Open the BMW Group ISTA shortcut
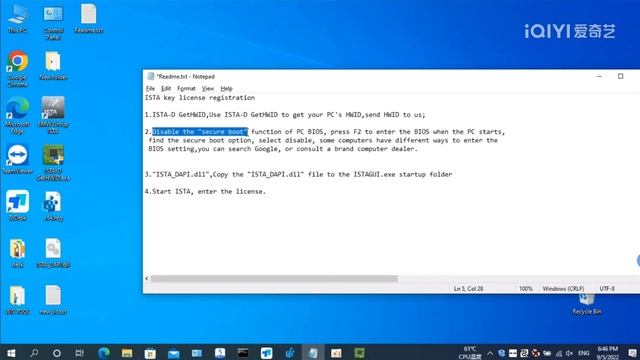Screen dimensions: 640x360 (53, 116)
